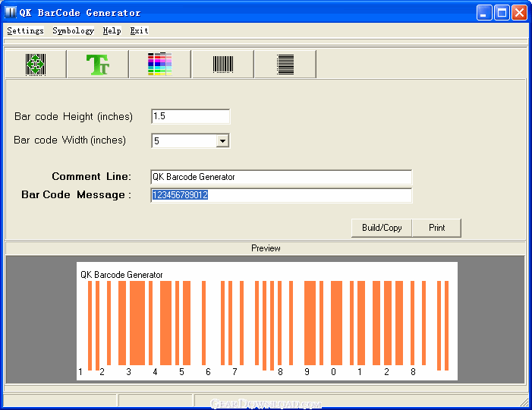The height and width of the screenshot is (410, 532).
Task: Click the Preview panel header
Action: coord(266,248)
